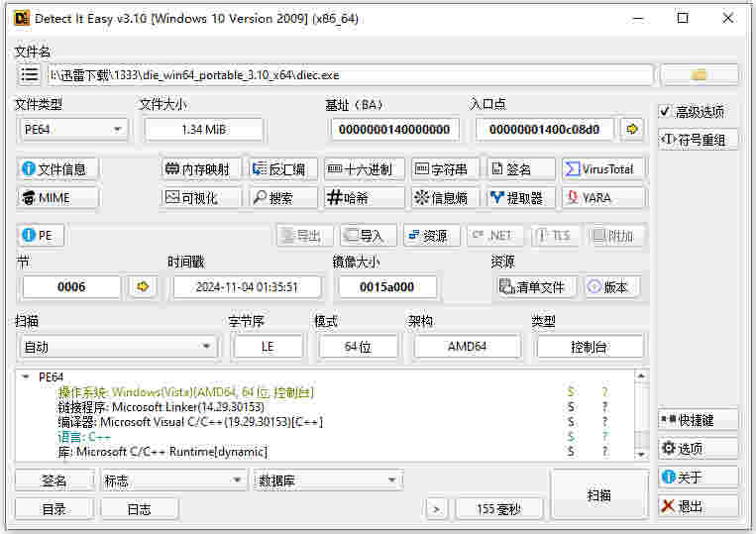Open the 自动 scan mode dropdown
This screenshot has width=756, height=534.
point(118,347)
